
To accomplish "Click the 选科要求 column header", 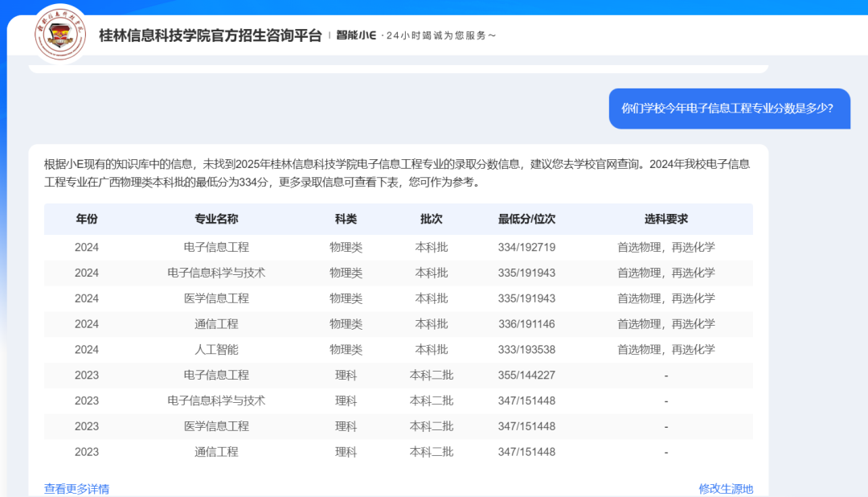I will (665, 219).
